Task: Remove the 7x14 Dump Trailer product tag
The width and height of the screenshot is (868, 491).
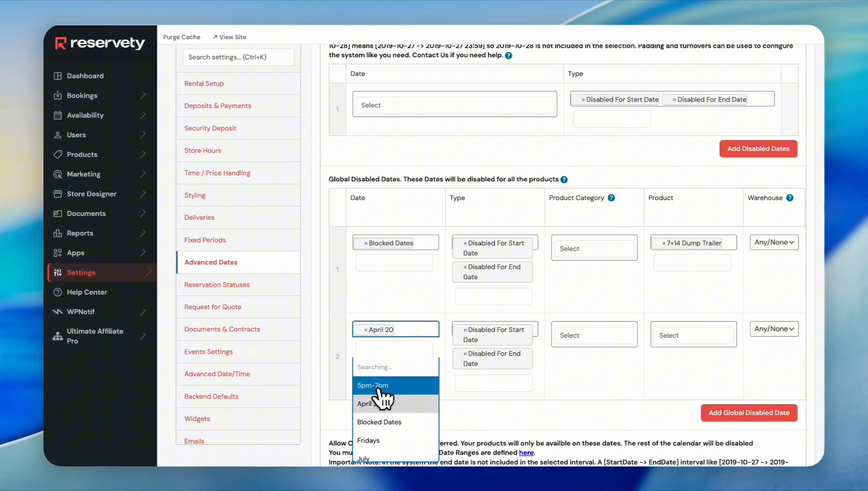Action: [664, 244]
